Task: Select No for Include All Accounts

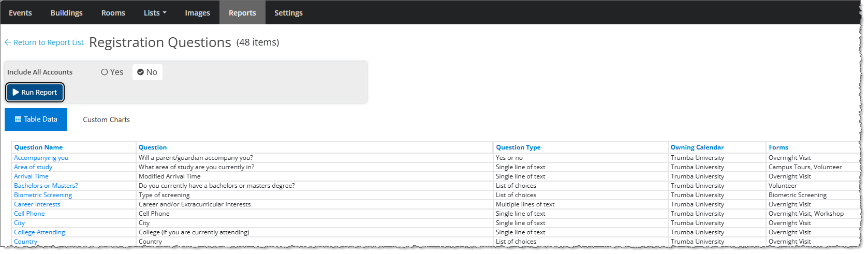Action: point(148,72)
